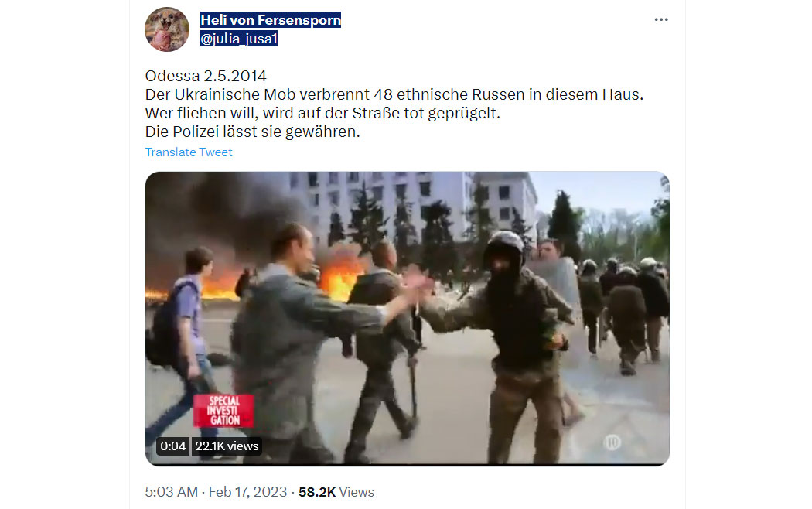
Task: Click the line Die Polizei lässt sie gewähren
Action: point(252,132)
